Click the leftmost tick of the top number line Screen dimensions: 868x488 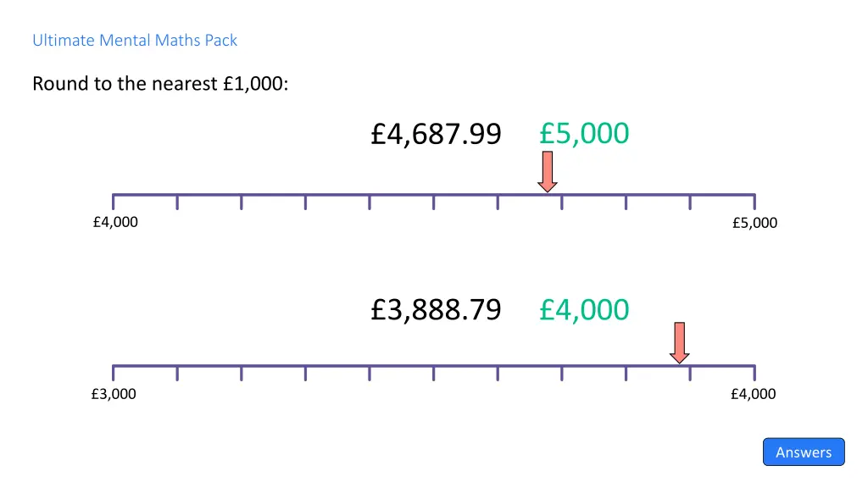tap(114, 201)
